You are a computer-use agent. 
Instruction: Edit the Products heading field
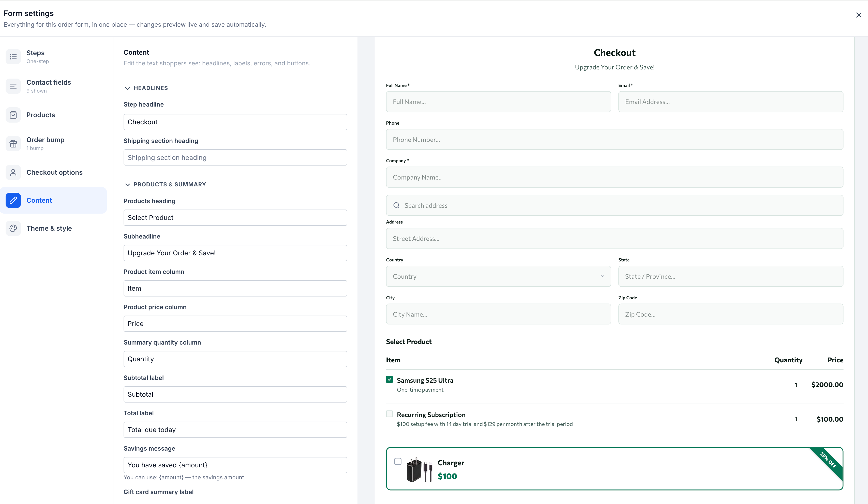coord(235,218)
